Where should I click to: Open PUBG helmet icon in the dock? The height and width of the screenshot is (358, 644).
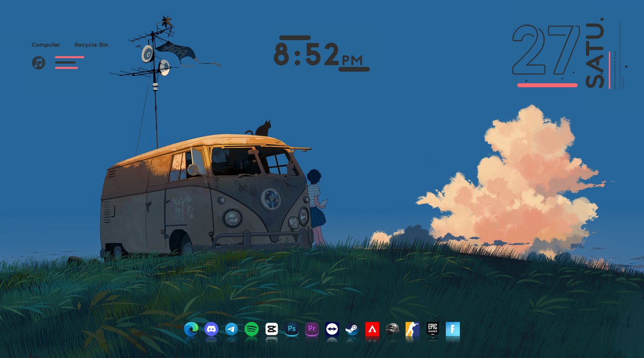[x=392, y=329]
